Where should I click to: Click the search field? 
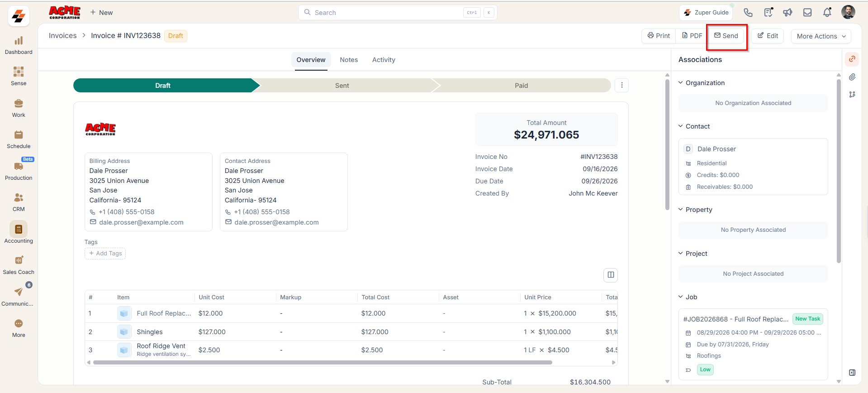[x=398, y=13]
